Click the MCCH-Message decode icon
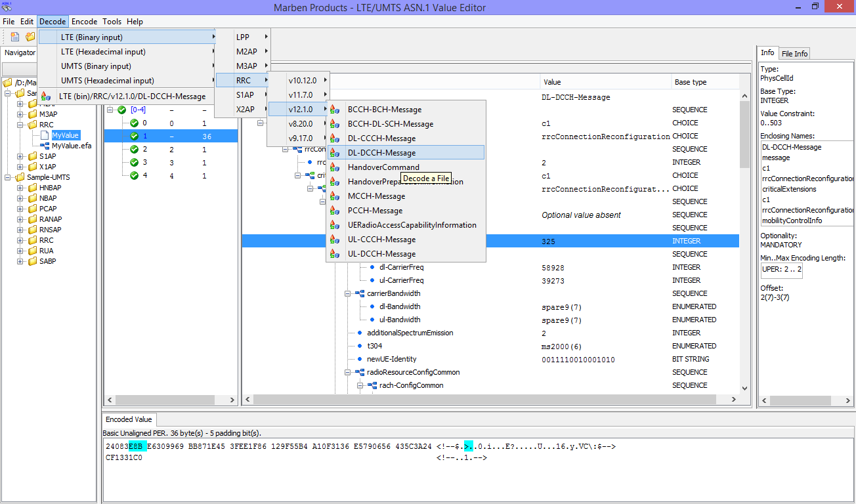The image size is (856, 504). 335,196
